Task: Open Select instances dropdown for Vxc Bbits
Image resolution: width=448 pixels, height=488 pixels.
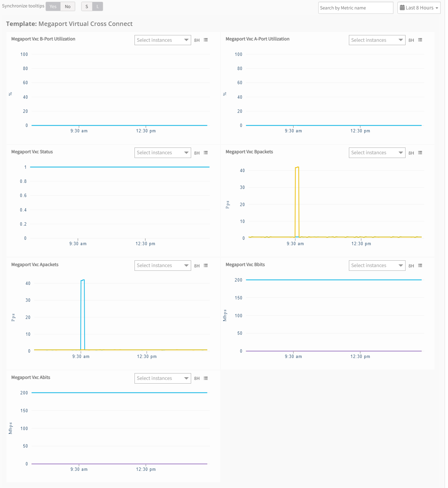Action: tap(377, 265)
